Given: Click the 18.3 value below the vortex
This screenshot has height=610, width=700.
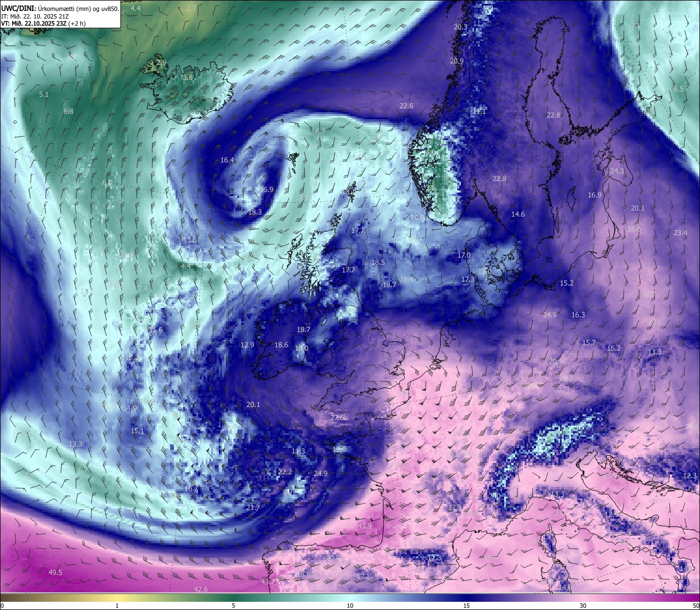Looking at the screenshot, I should 255,212.
